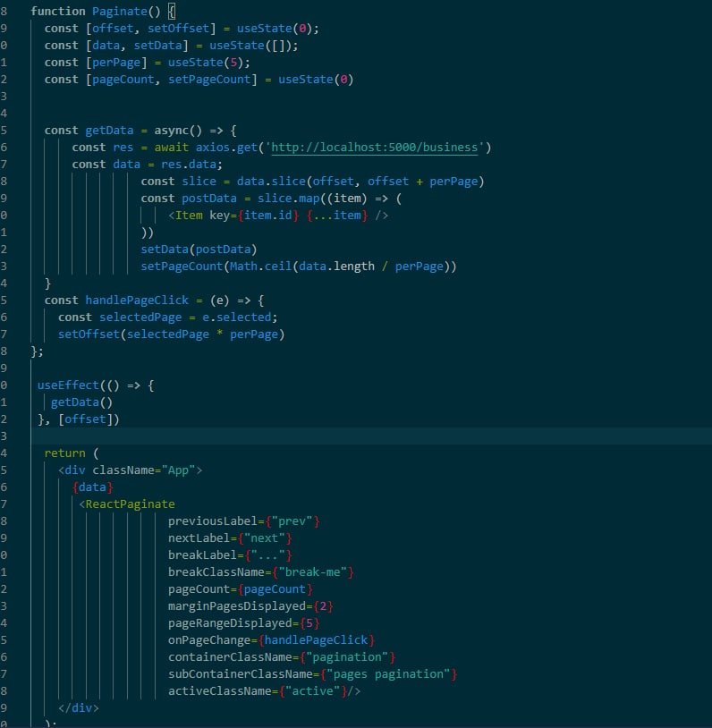
Task: Click 'handlePageClick' in its const definition
Action: pos(137,301)
